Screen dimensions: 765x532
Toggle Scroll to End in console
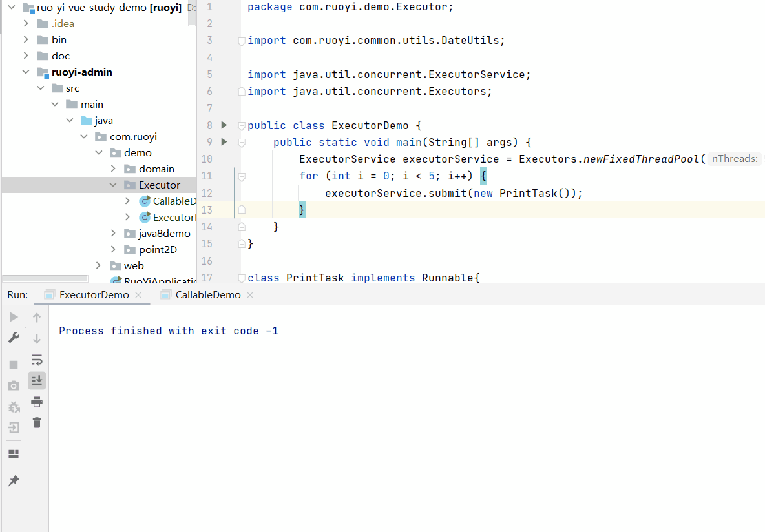pyautogui.click(x=37, y=380)
